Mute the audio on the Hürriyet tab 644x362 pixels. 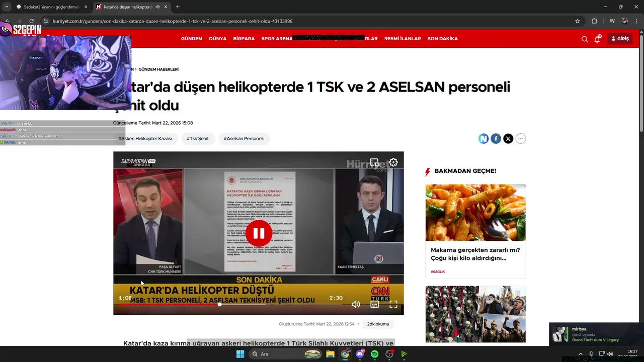pyautogui.click(x=157, y=7)
